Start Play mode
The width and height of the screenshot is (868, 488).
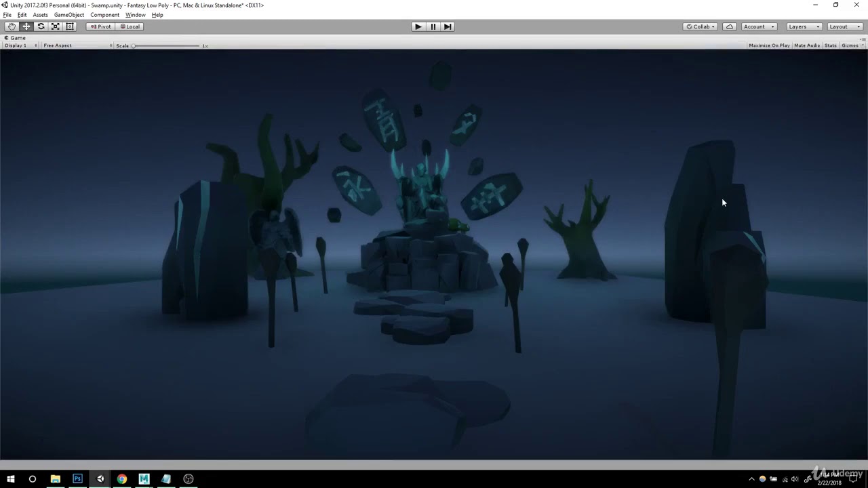coord(418,26)
